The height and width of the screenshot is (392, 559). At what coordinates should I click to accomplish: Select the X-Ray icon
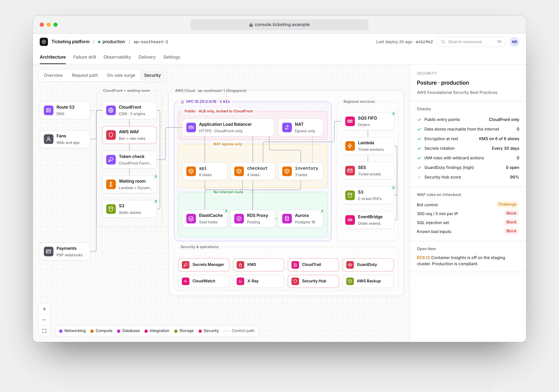(x=240, y=281)
